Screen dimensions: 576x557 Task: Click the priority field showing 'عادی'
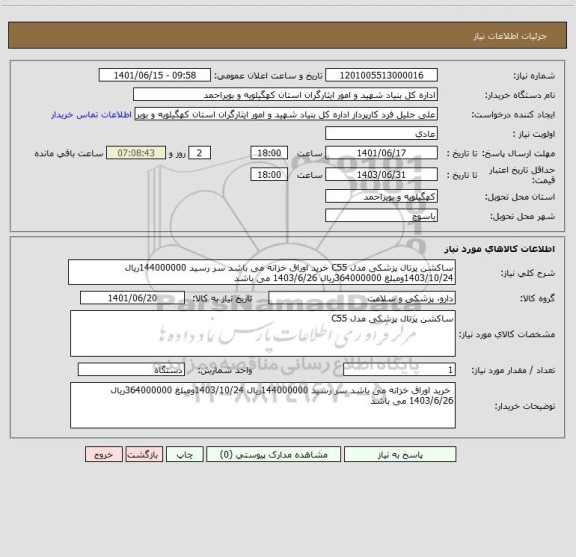click(381, 133)
